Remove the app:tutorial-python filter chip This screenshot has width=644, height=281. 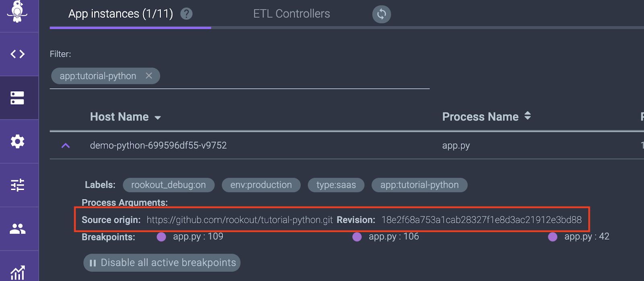click(149, 76)
